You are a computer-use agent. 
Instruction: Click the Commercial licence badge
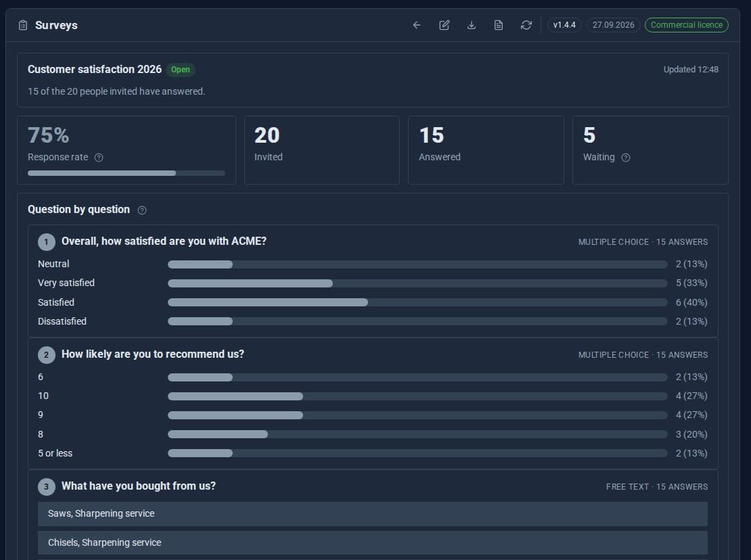[x=686, y=25]
